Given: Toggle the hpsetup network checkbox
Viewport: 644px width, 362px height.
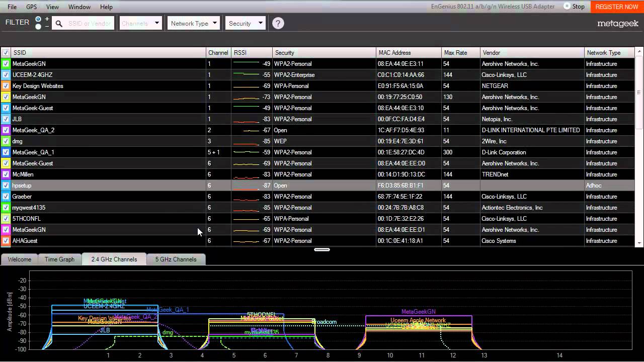Looking at the screenshot, I should (x=6, y=186).
